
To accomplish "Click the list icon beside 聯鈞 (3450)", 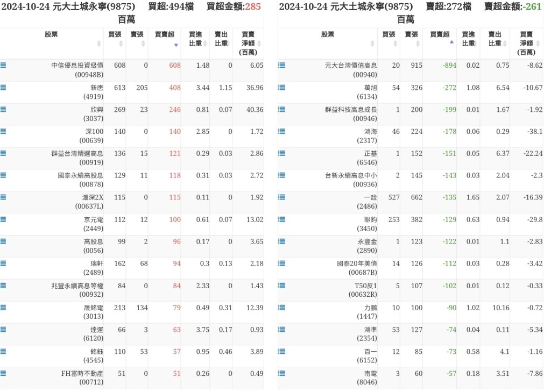I will 281,219.
